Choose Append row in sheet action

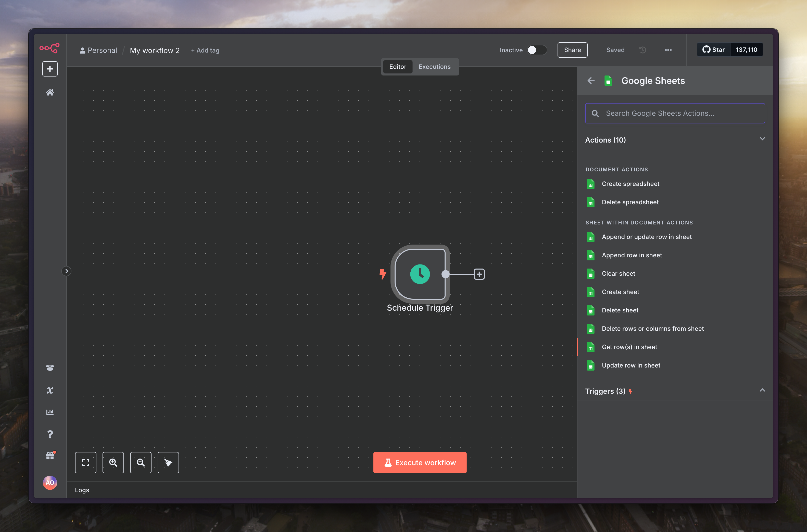(632, 255)
